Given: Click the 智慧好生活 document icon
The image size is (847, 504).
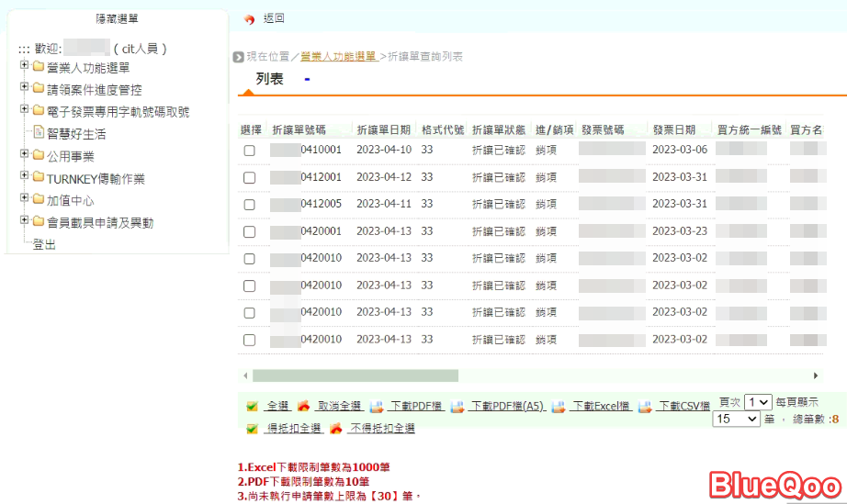Looking at the screenshot, I should [x=39, y=133].
